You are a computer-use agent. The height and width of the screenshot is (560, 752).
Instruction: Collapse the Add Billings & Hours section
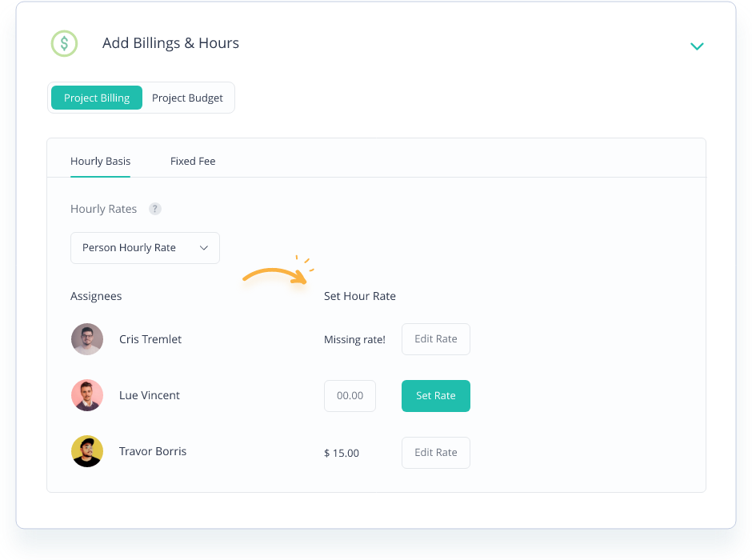(x=697, y=46)
